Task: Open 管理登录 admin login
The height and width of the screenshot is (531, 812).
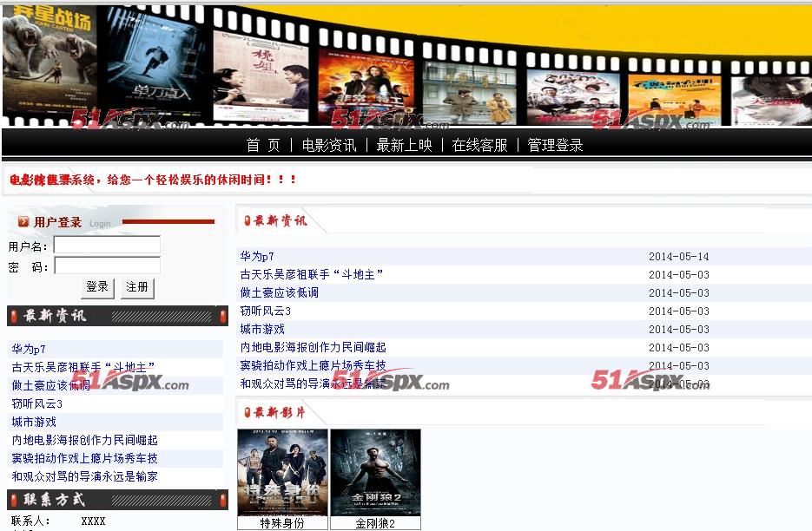Action: click(555, 146)
